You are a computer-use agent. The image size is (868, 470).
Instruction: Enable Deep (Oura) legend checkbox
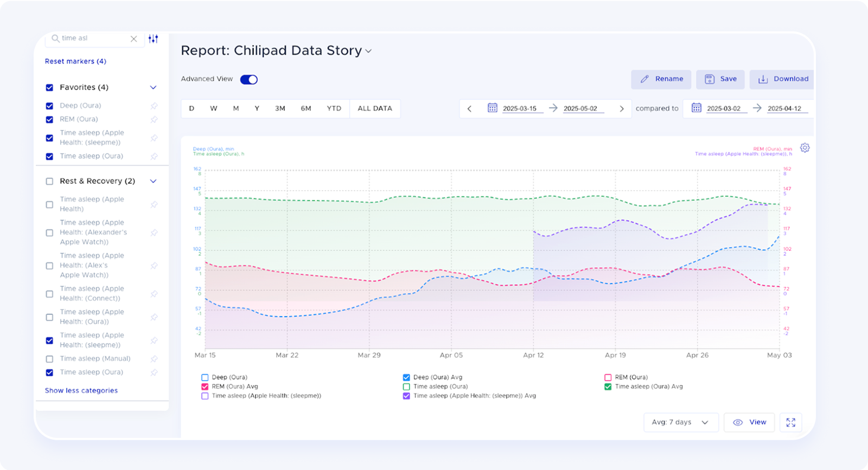coord(205,377)
